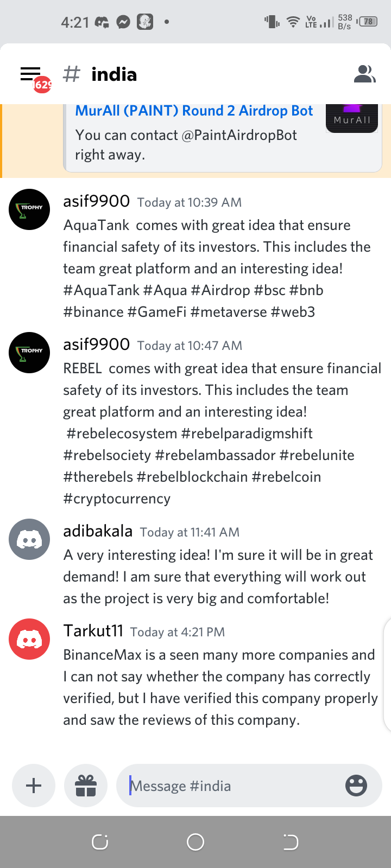The height and width of the screenshot is (868, 391).
Task: Open asif9900's avatar on the REBEL message
Action: [x=29, y=353]
